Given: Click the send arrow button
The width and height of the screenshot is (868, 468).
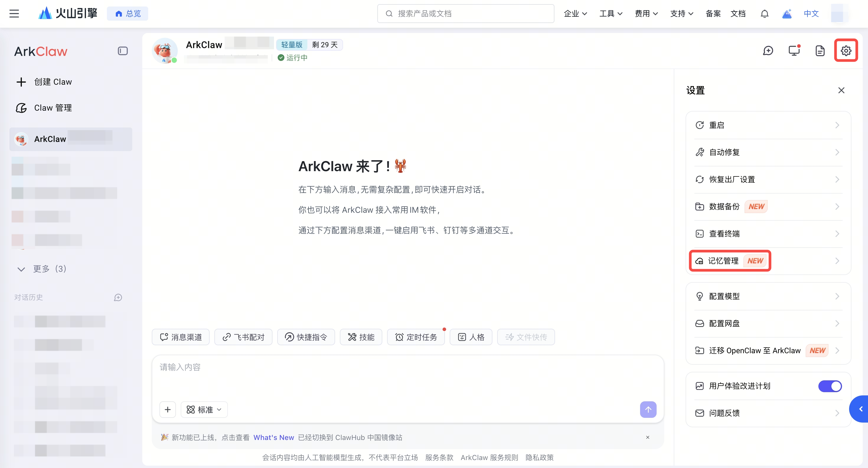Looking at the screenshot, I should coord(648,409).
